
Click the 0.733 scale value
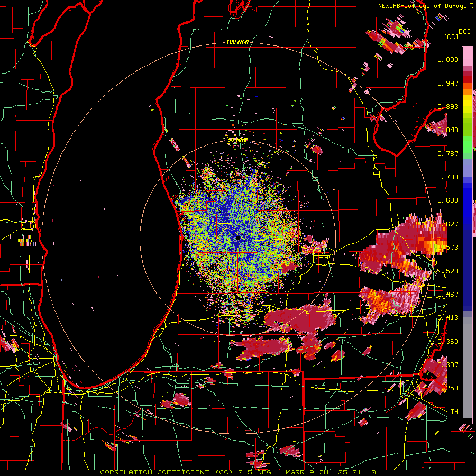[x=448, y=177]
